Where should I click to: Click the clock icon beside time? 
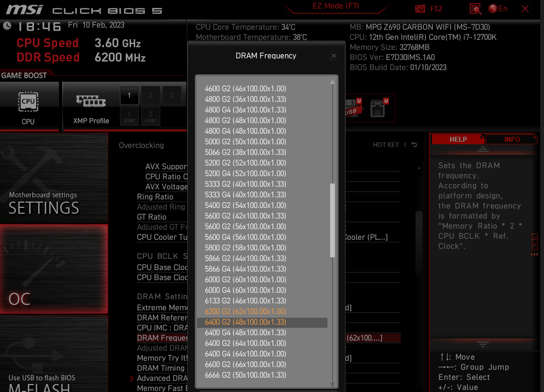click(7, 25)
